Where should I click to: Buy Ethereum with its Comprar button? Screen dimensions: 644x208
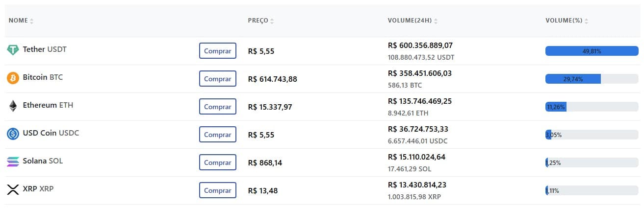[x=218, y=107]
